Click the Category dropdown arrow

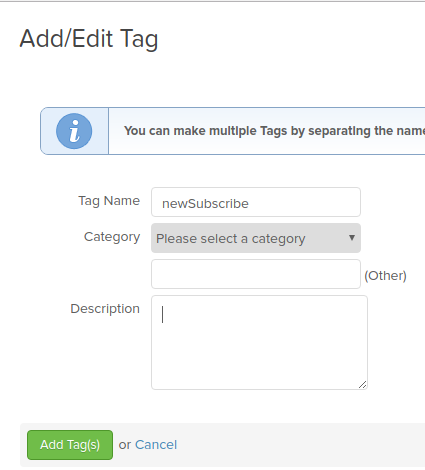tap(352, 238)
